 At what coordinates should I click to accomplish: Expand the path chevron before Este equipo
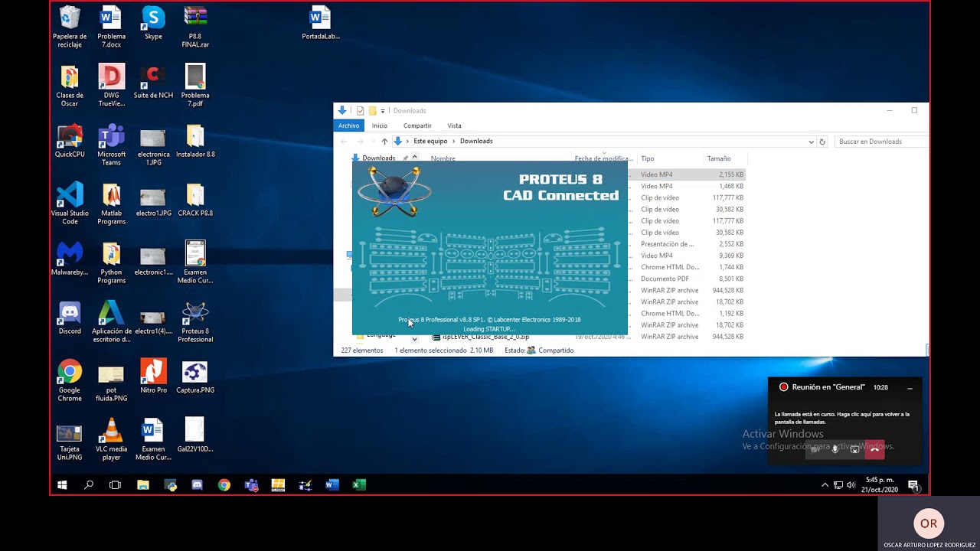point(407,142)
